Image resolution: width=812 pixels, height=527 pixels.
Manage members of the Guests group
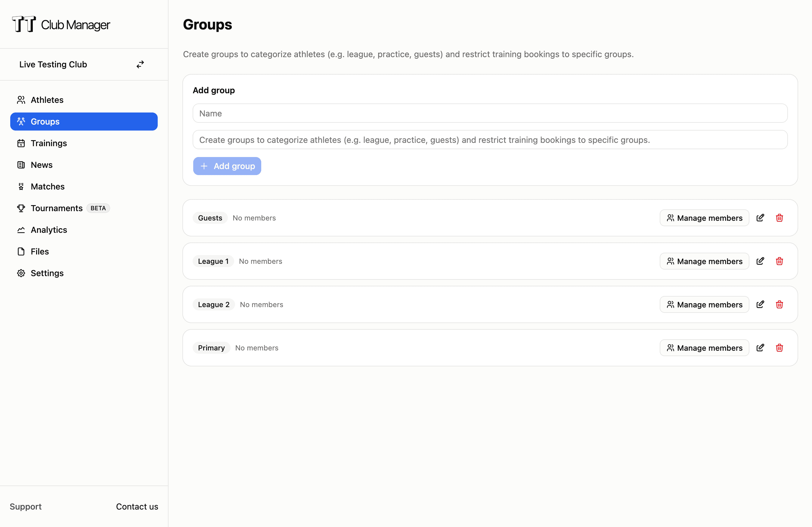[704, 218]
